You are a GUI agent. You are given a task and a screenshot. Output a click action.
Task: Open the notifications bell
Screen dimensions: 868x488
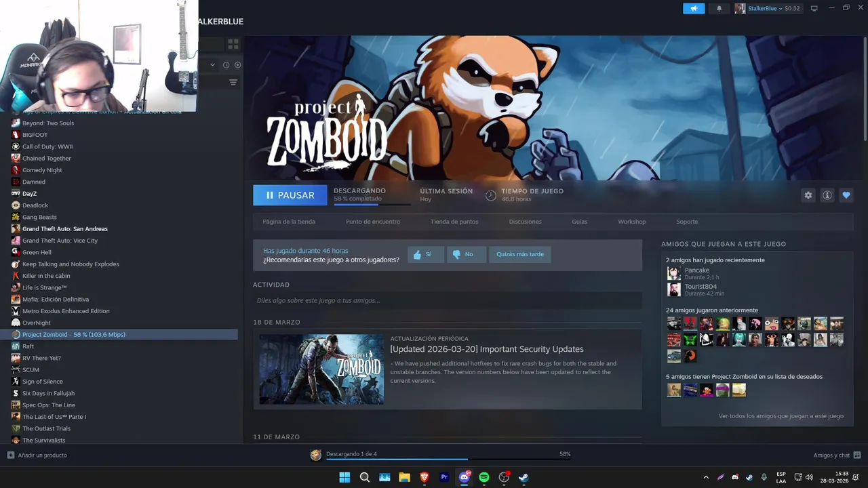point(719,8)
